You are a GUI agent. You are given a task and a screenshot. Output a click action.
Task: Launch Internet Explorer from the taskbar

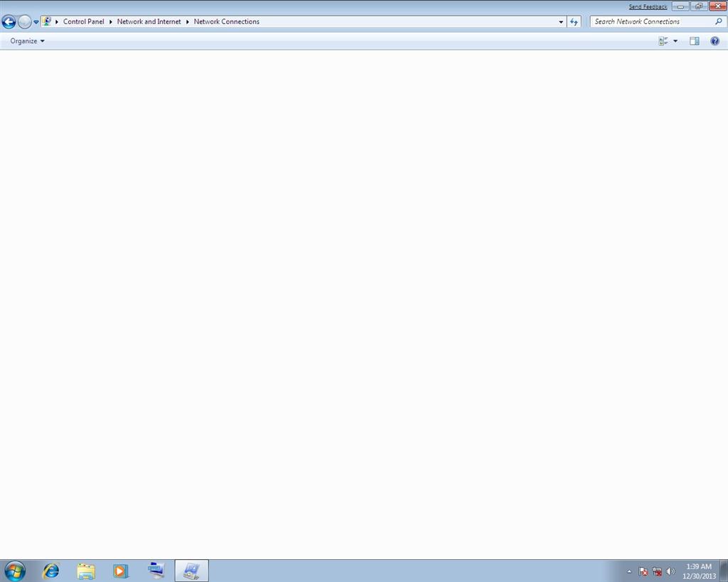[51, 571]
